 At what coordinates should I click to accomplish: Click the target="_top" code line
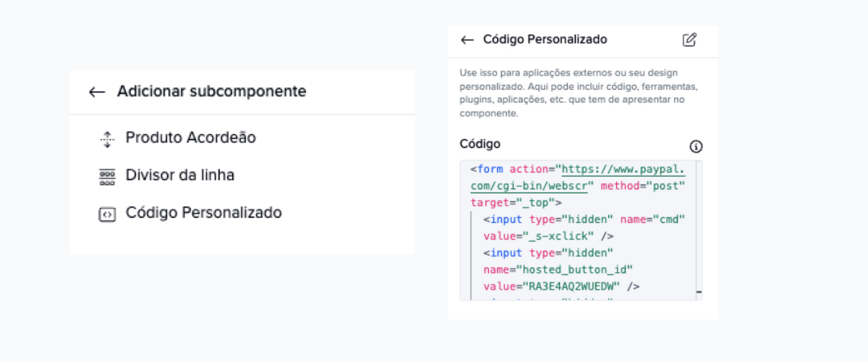(x=516, y=202)
